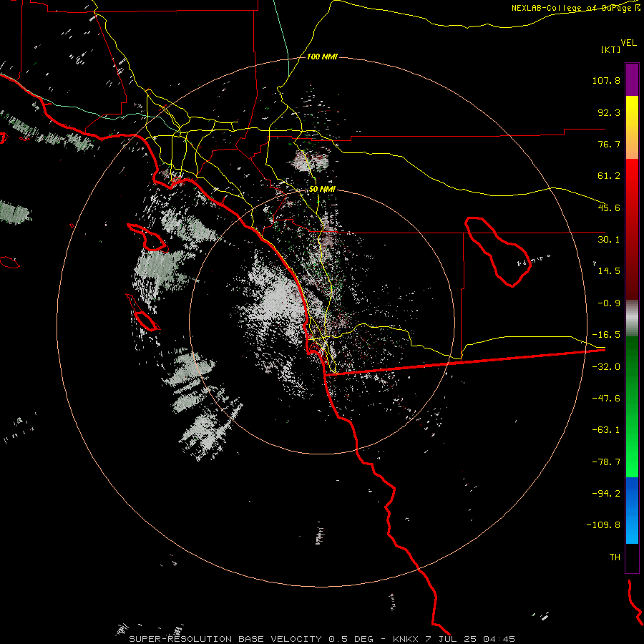This screenshot has height=644, width=644.
Task: Select the 14.5 scale value
Action: [x=609, y=271]
